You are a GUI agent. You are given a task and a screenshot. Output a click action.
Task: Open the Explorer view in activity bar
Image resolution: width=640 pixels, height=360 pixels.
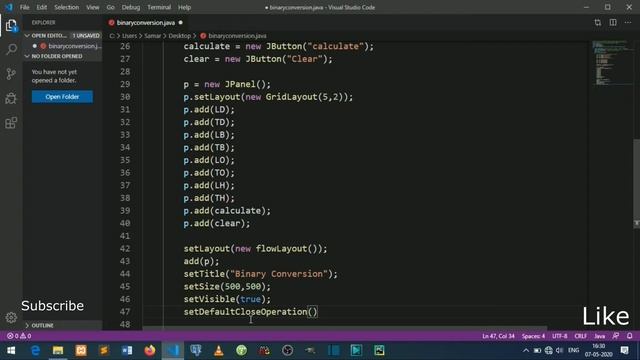coord(11,25)
